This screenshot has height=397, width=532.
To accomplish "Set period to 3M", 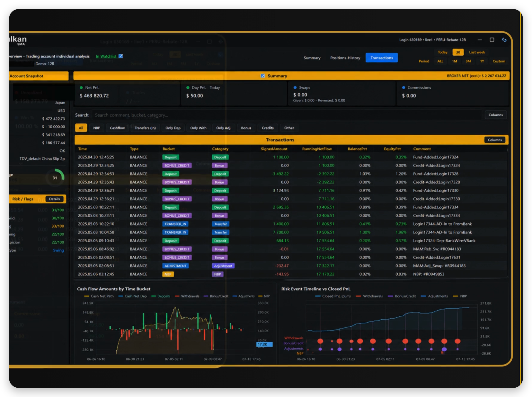I will pyautogui.click(x=468, y=61).
